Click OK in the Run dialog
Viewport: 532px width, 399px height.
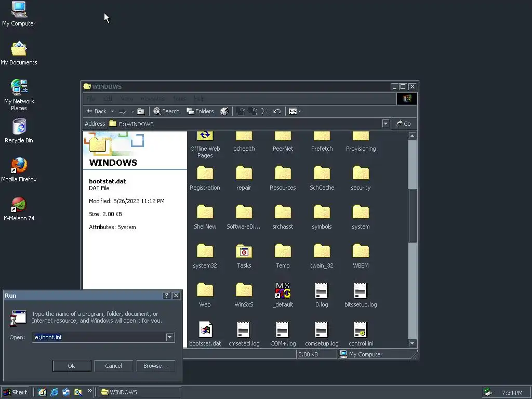[x=72, y=366]
